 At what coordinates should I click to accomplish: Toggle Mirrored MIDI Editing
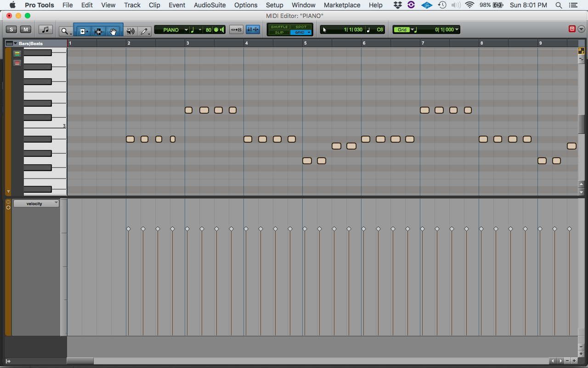tap(252, 29)
